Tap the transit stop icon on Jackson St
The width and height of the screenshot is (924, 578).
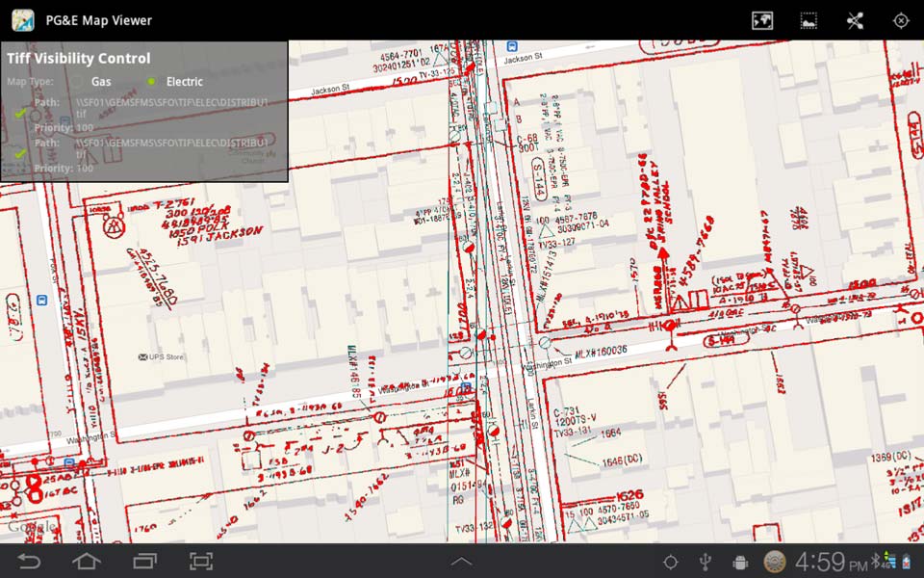pos(512,46)
